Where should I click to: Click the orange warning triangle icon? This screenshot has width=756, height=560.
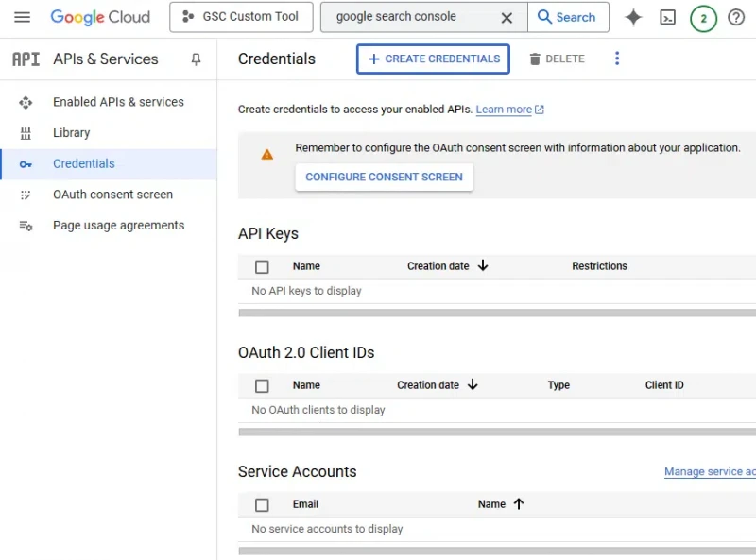click(x=267, y=155)
